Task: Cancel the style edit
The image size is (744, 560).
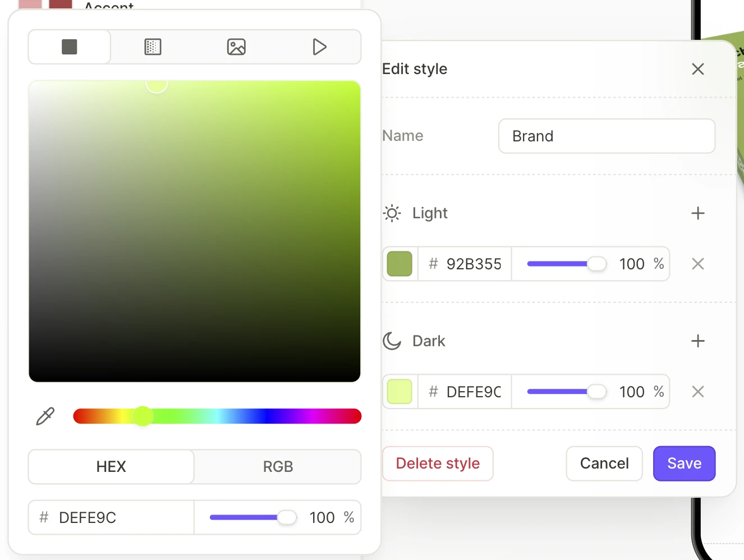Action: 604,463
